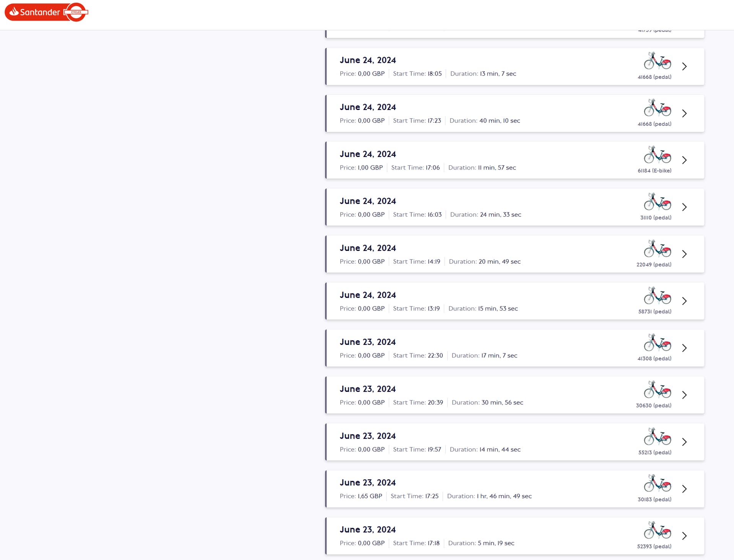734x560 pixels.
Task: Click bike icon for 41668 ride at 18:05
Action: tap(657, 61)
